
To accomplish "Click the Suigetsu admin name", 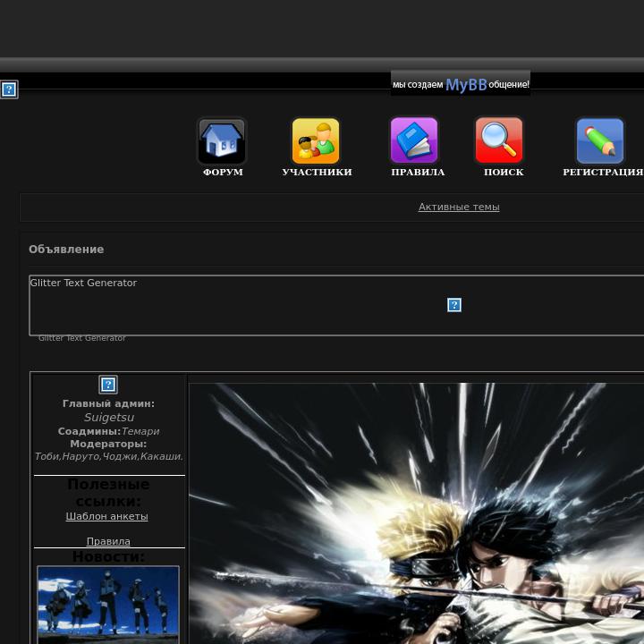I will coord(109,418).
